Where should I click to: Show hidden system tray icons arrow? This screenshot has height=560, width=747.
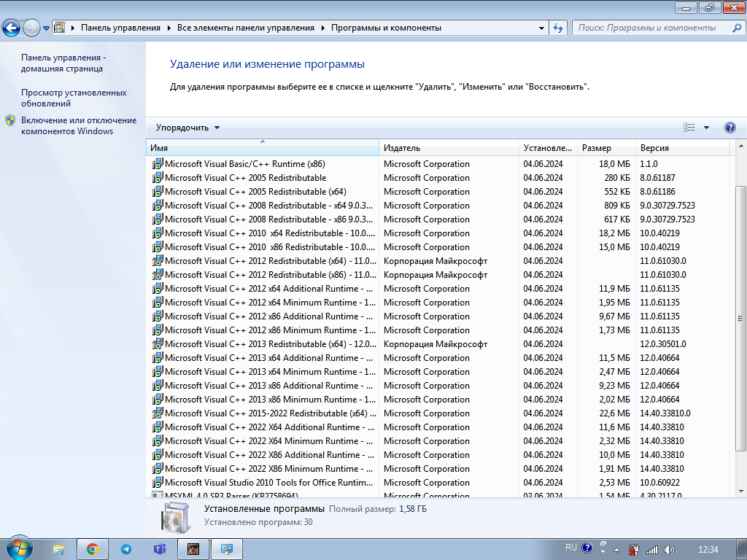[618, 549]
